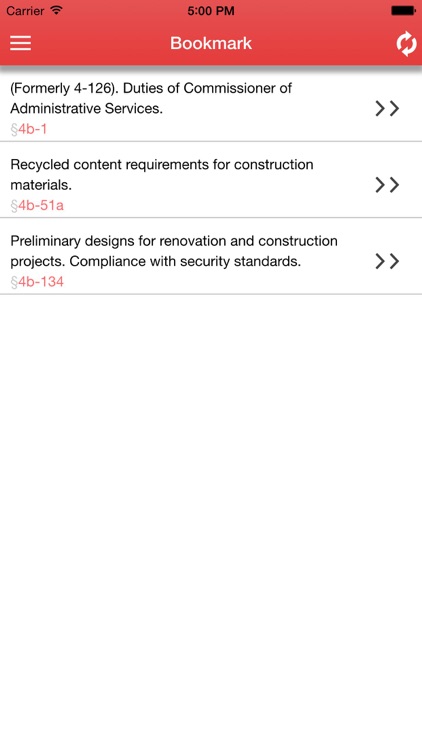
Task: Select the §4b-134 section number
Action: pyautogui.click(x=37, y=282)
